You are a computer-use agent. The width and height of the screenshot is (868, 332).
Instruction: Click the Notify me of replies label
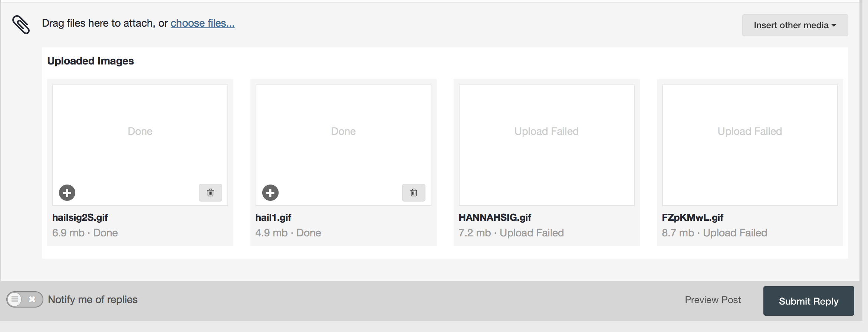click(x=93, y=299)
